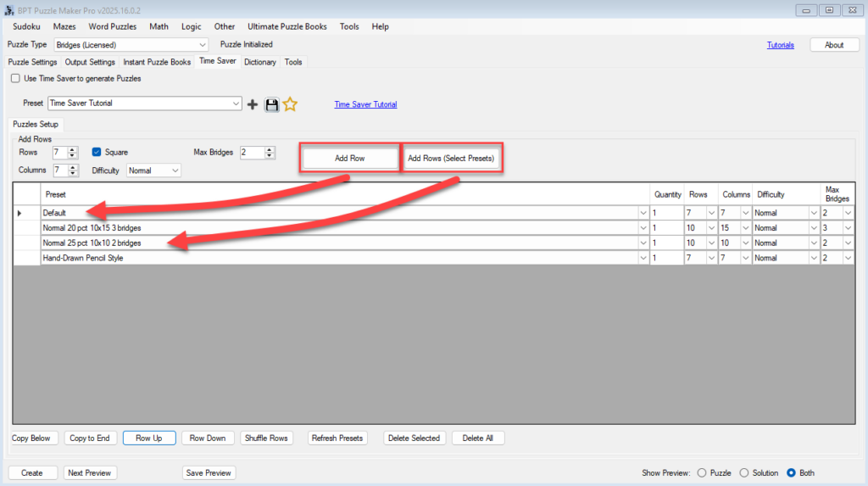This screenshot has height=486, width=868.
Task: Select the Hand-Drawn Pencil Style preset row
Action: pos(339,258)
